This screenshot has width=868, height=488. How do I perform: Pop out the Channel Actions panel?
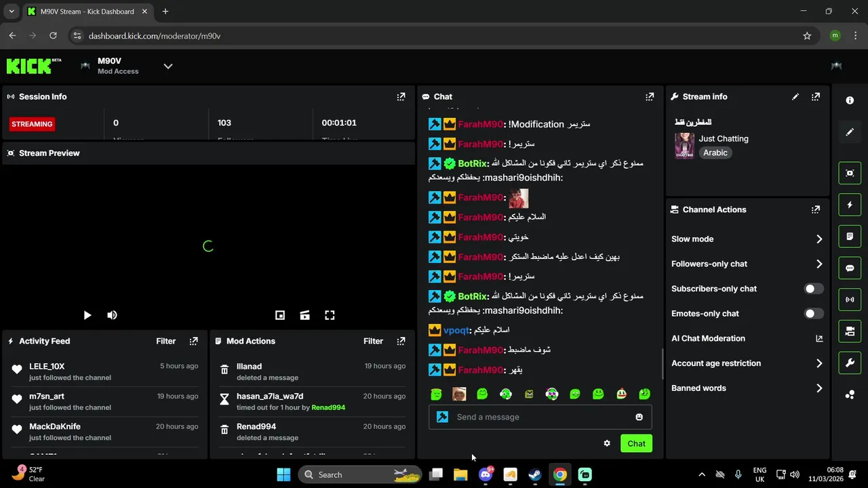pos(816,209)
